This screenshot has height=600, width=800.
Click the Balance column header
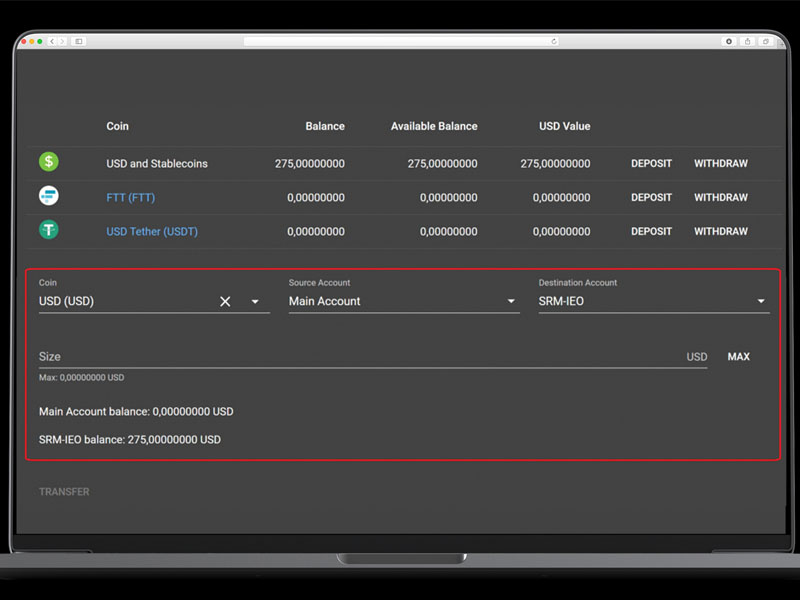[325, 126]
